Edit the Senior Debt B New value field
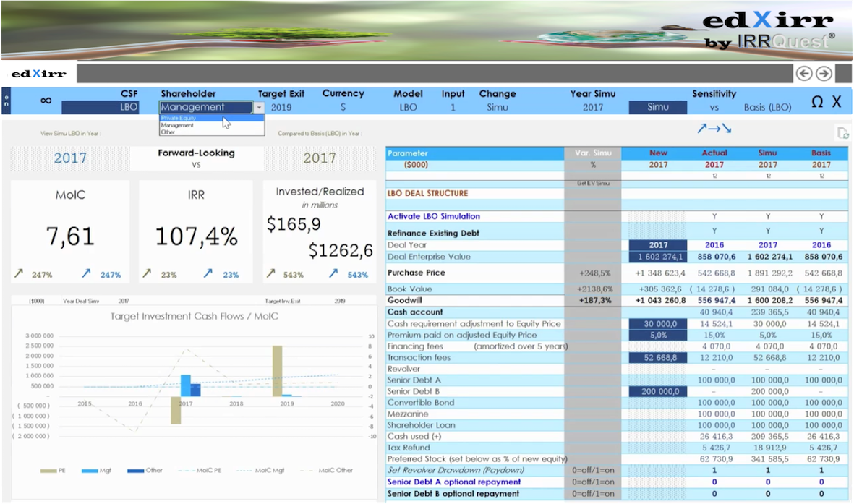Screen dimensions: 854x504 point(658,391)
